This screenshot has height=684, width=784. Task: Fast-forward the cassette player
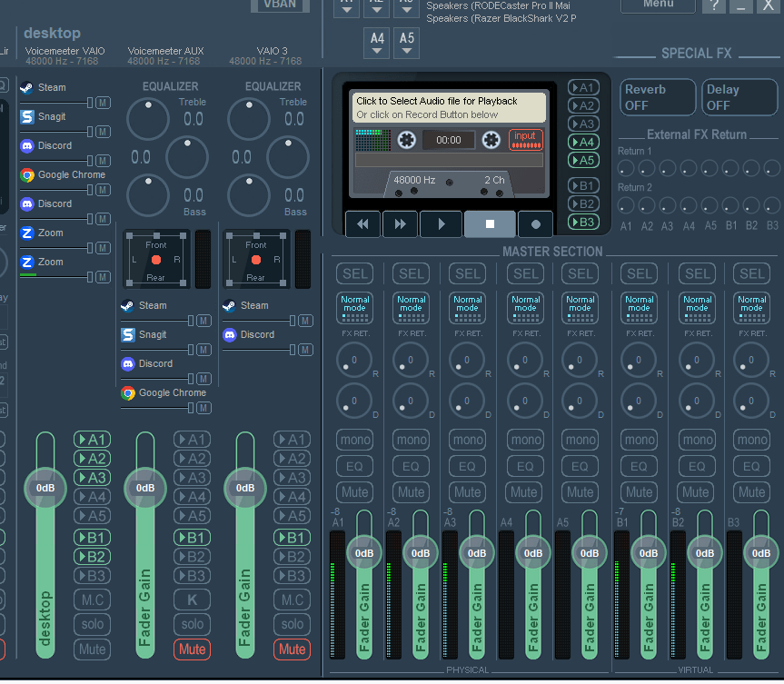click(x=400, y=224)
